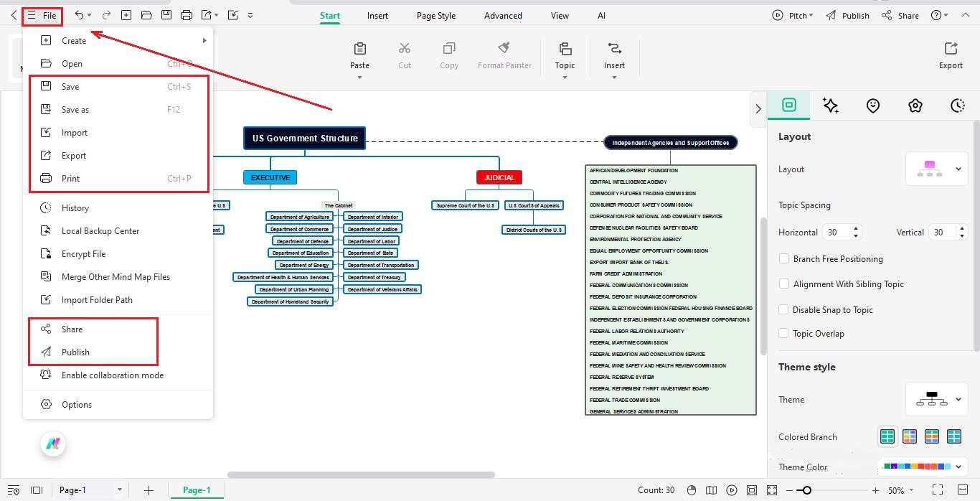Click the mouse mode icon in status bar

click(x=692, y=490)
